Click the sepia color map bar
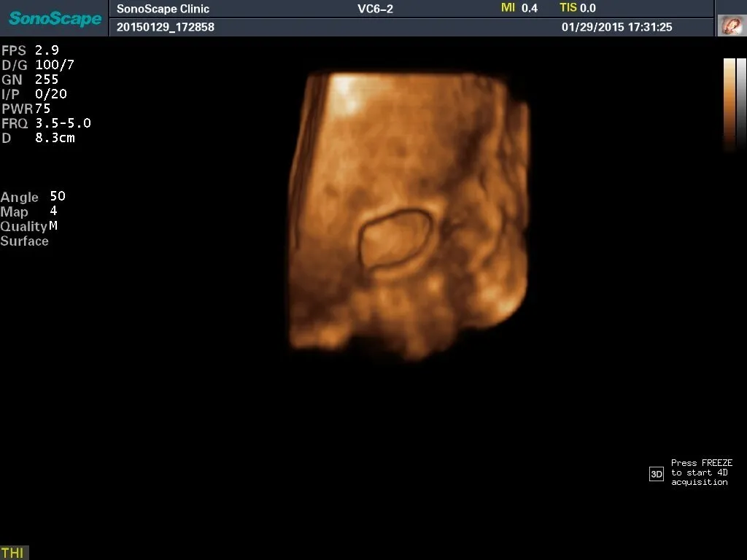Screen dimensions: 747x560 coord(729,102)
